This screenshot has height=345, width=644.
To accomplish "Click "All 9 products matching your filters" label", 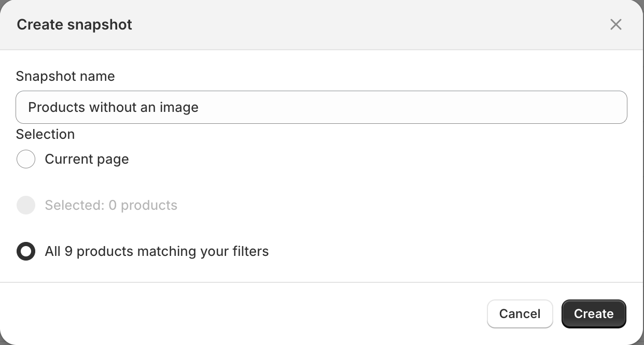I will 157,252.
